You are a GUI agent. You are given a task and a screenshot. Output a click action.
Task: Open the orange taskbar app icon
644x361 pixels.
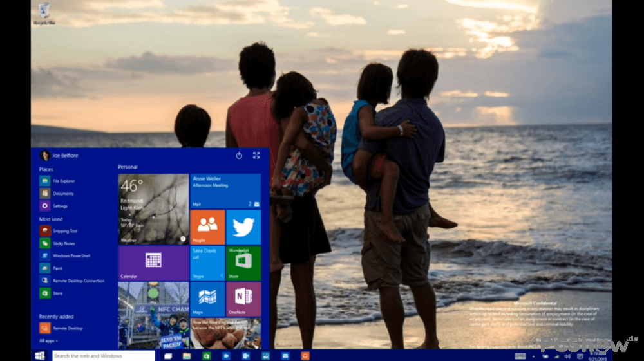(x=305, y=356)
